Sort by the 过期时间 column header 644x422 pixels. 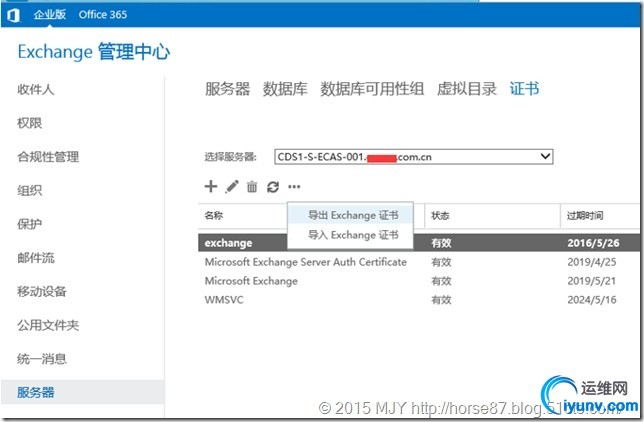tap(585, 215)
